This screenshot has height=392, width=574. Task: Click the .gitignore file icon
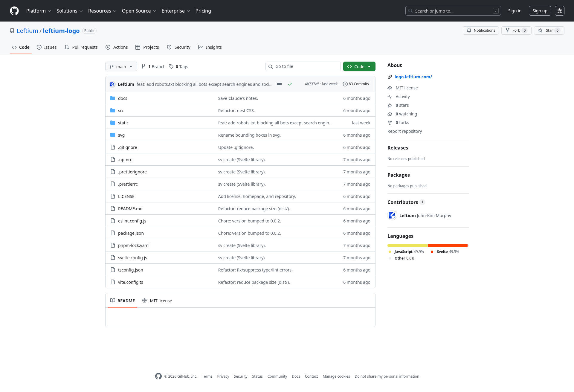click(113, 147)
